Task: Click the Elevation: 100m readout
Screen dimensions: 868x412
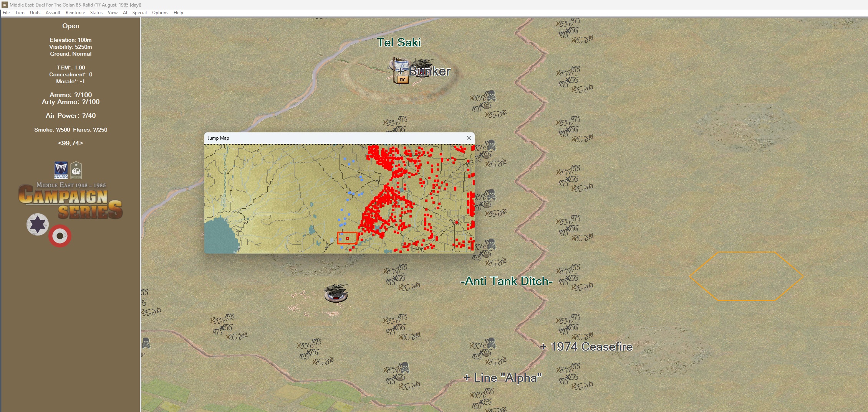Action: click(71, 40)
